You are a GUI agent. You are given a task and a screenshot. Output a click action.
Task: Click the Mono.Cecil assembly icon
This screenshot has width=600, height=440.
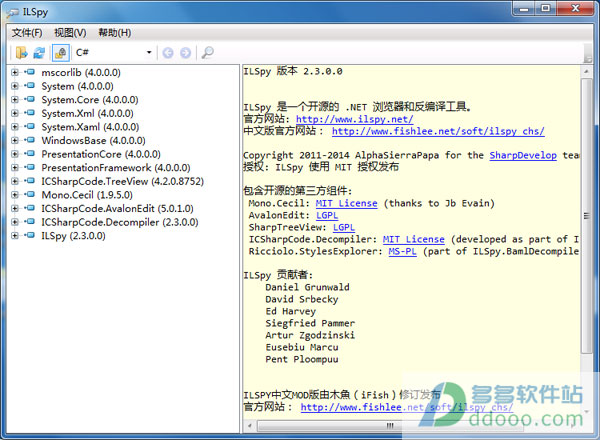29,194
